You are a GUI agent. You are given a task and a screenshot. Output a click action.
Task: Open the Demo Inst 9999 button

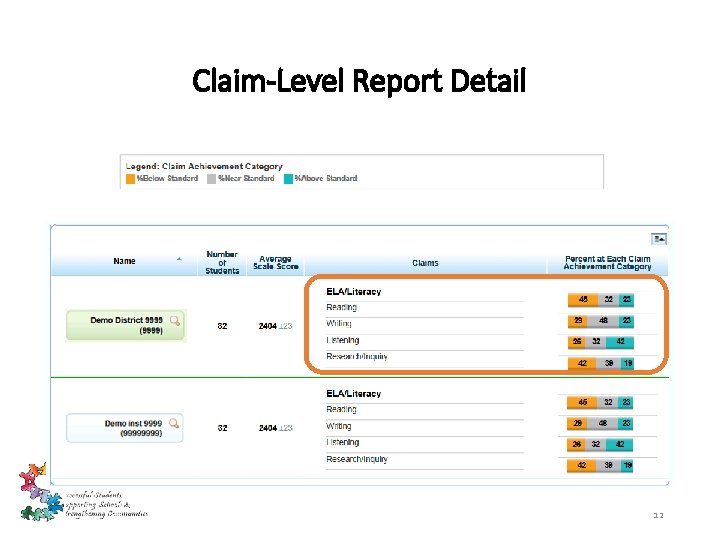coord(125,428)
